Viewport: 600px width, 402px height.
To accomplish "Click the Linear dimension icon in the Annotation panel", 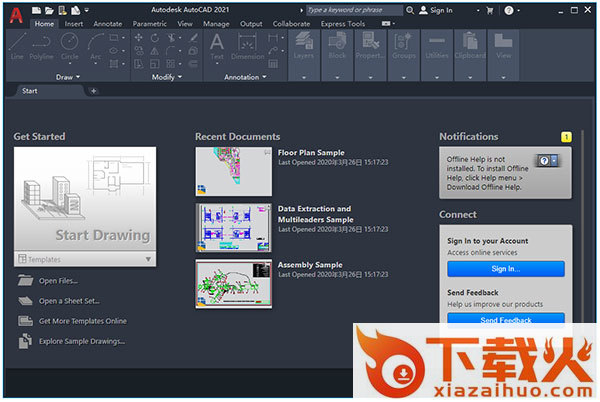I will 273,37.
